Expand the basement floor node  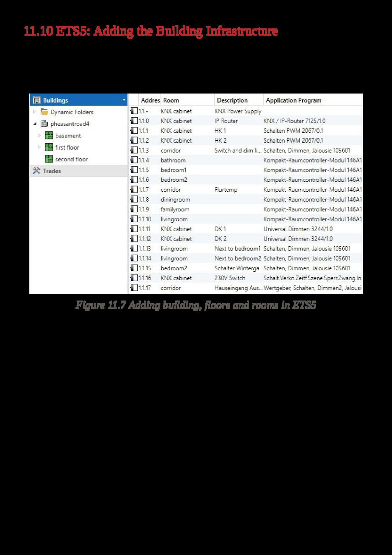(x=39, y=136)
